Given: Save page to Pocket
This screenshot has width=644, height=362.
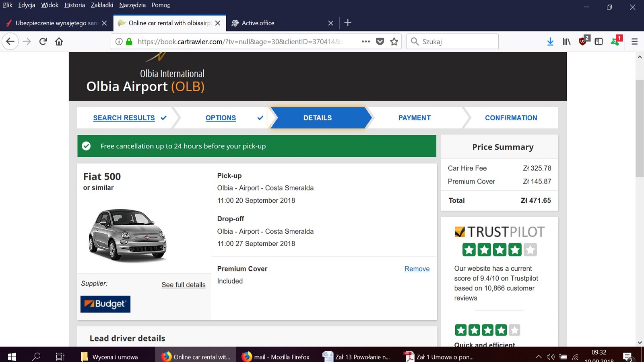Looking at the screenshot, I should click(x=380, y=41).
